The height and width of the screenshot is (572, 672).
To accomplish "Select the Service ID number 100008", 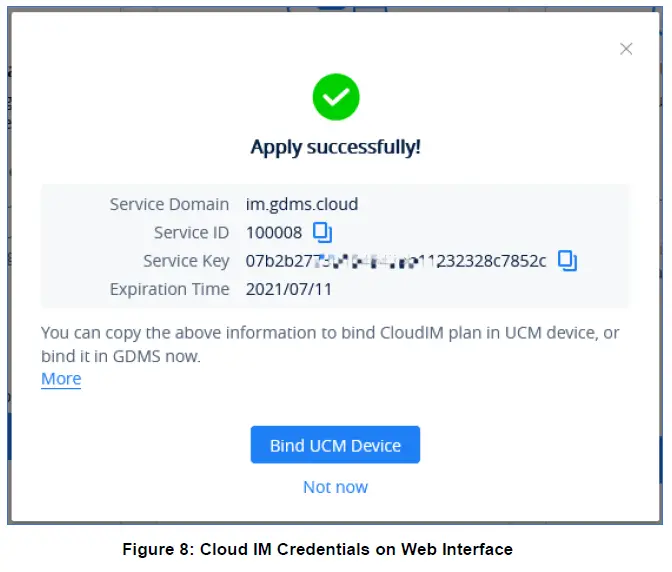I will 273,233.
